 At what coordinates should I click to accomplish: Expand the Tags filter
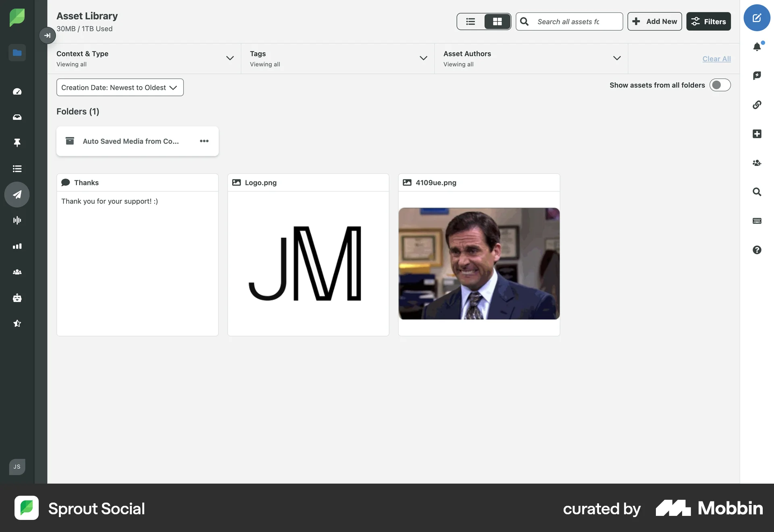click(423, 58)
